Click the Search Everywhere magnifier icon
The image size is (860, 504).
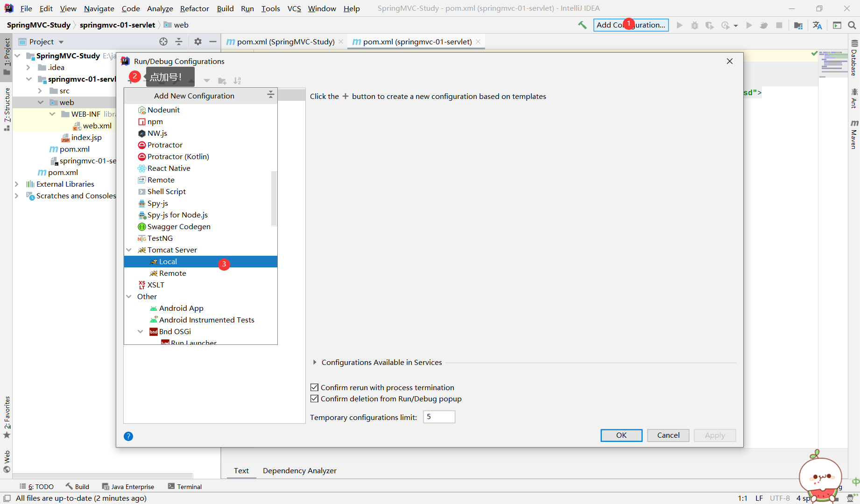click(x=852, y=25)
